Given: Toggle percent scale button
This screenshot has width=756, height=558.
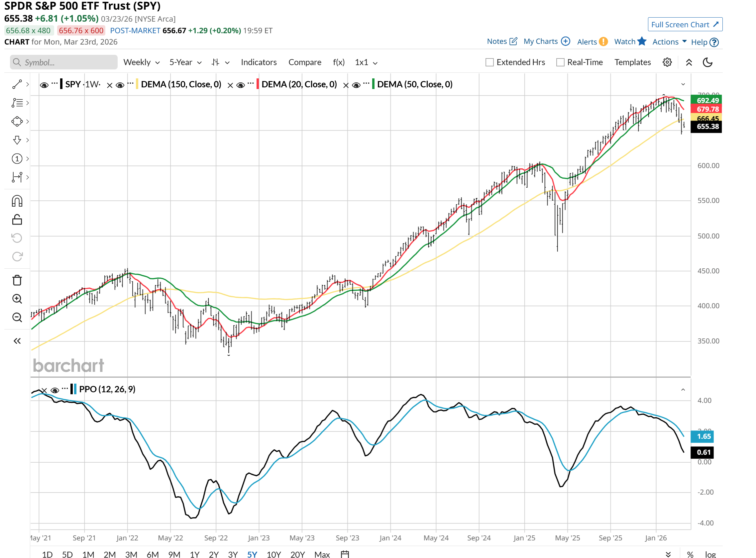Looking at the screenshot, I should (x=690, y=554).
